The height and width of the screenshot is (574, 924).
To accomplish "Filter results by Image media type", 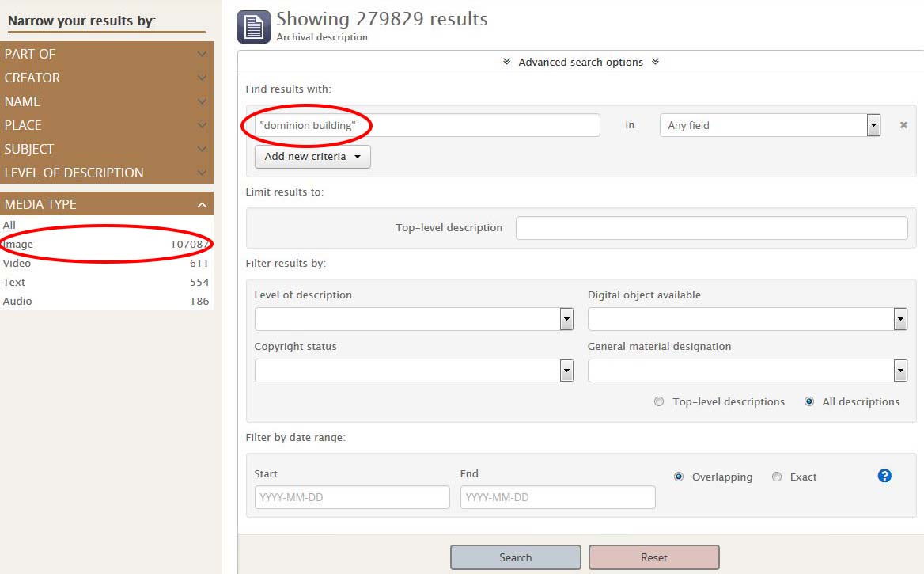I will click(106, 244).
